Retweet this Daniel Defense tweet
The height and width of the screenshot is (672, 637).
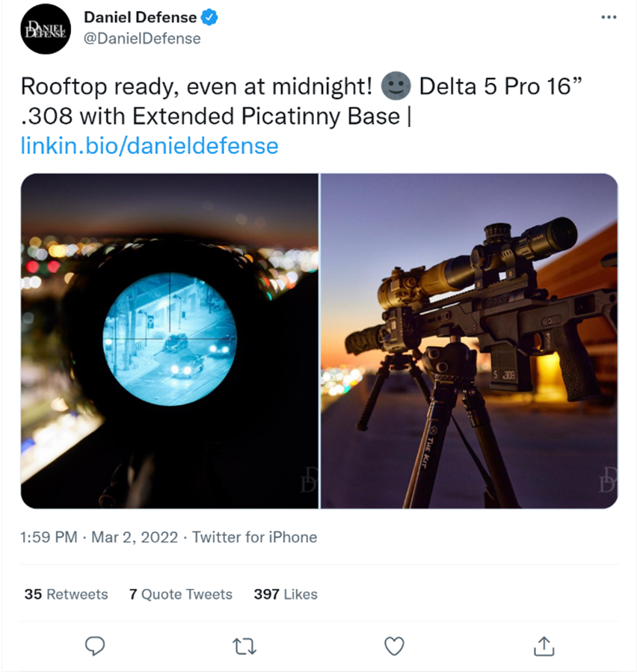pos(244,647)
